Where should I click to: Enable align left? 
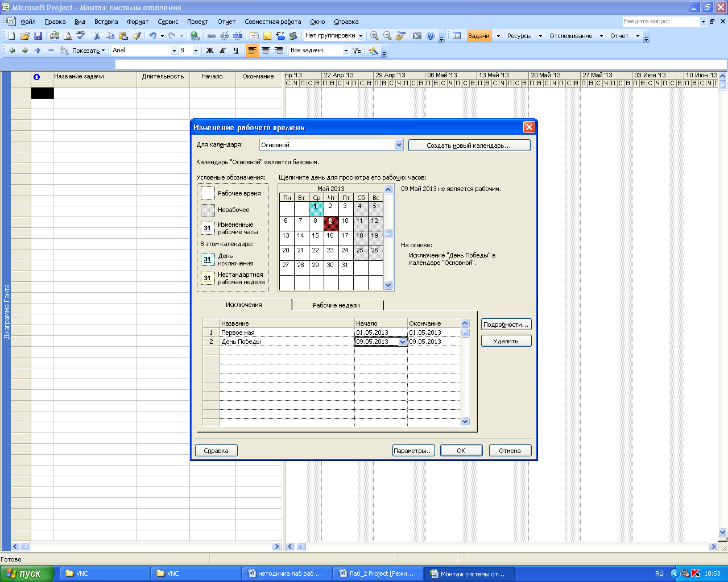253,51
